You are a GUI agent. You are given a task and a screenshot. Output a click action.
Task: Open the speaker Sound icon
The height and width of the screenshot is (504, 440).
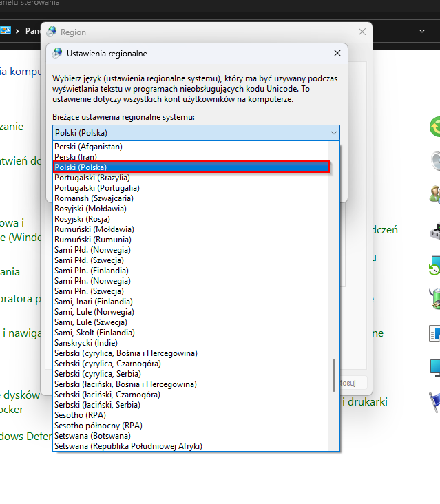[x=435, y=160]
